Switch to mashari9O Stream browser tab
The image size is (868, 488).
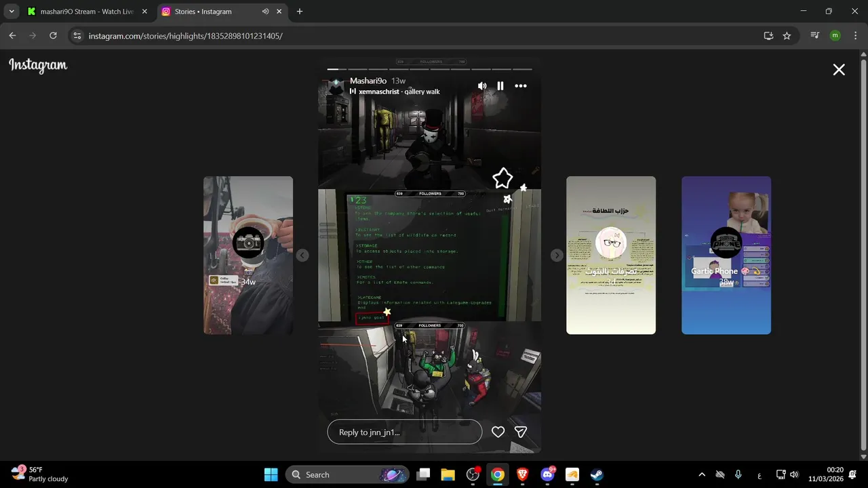(86, 12)
